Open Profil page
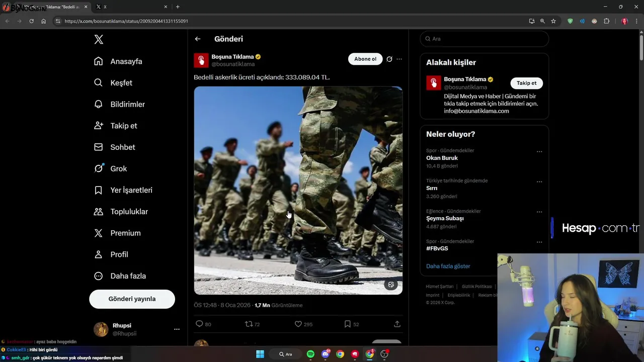Screen dimensions: 644x362 tap(111, 254)
